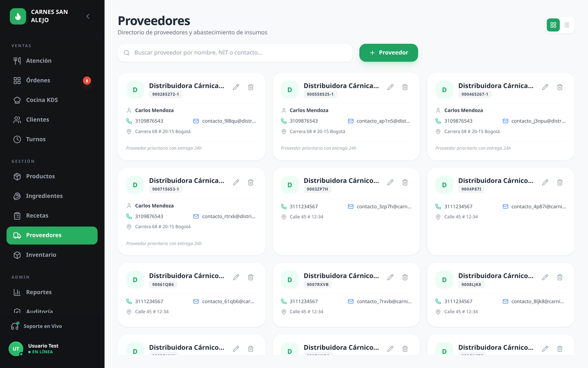Delete supplier with NIT 9003ZP7H
This screenshot has width=588, height=368.
(405, 182)
